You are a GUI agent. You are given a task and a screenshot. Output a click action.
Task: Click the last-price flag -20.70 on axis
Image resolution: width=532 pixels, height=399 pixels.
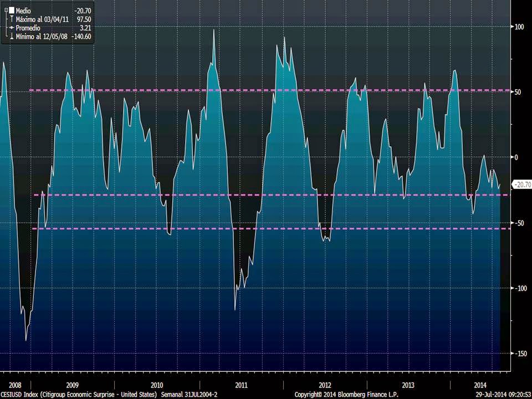coord(522,185)
